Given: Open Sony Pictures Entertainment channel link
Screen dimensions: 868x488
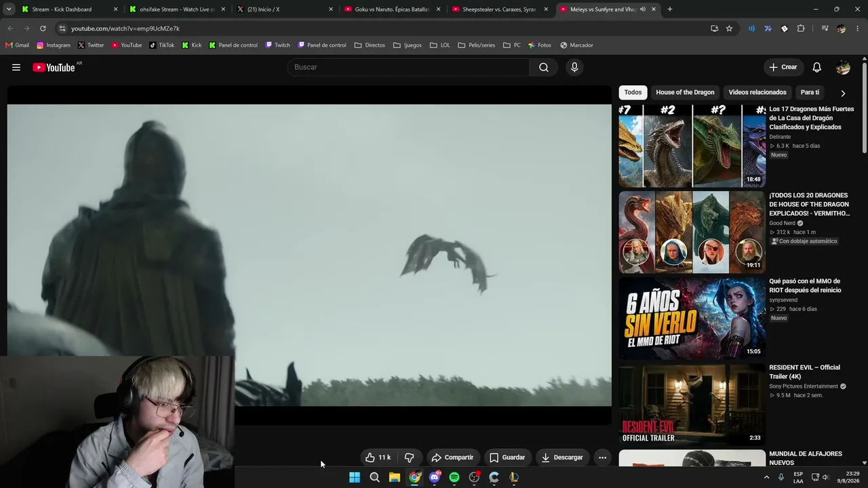Looking at the screenshot, I should click(804, 386).
